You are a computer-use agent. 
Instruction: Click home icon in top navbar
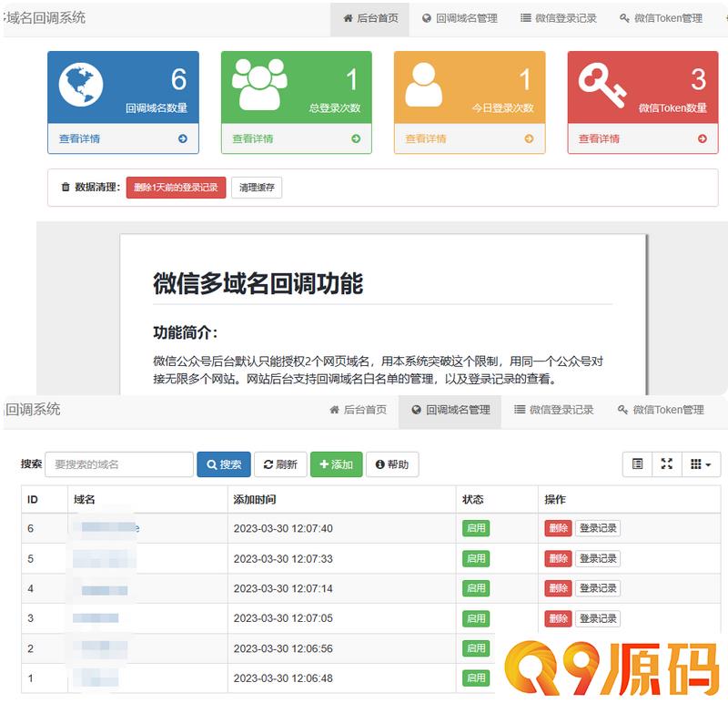348,18
